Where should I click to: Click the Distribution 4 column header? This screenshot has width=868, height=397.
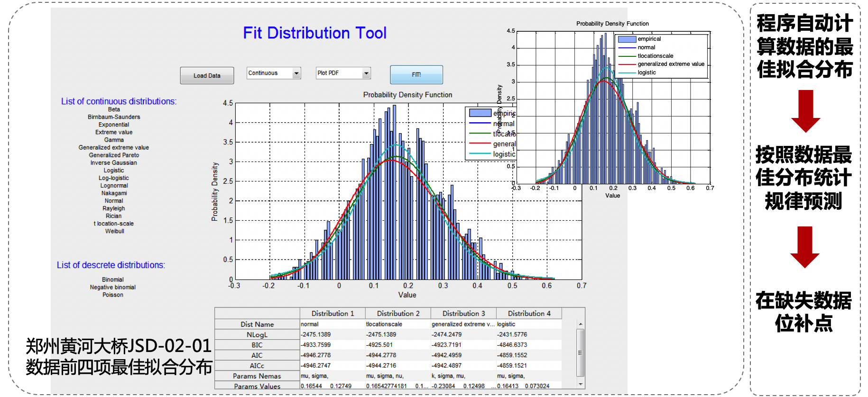529,314
